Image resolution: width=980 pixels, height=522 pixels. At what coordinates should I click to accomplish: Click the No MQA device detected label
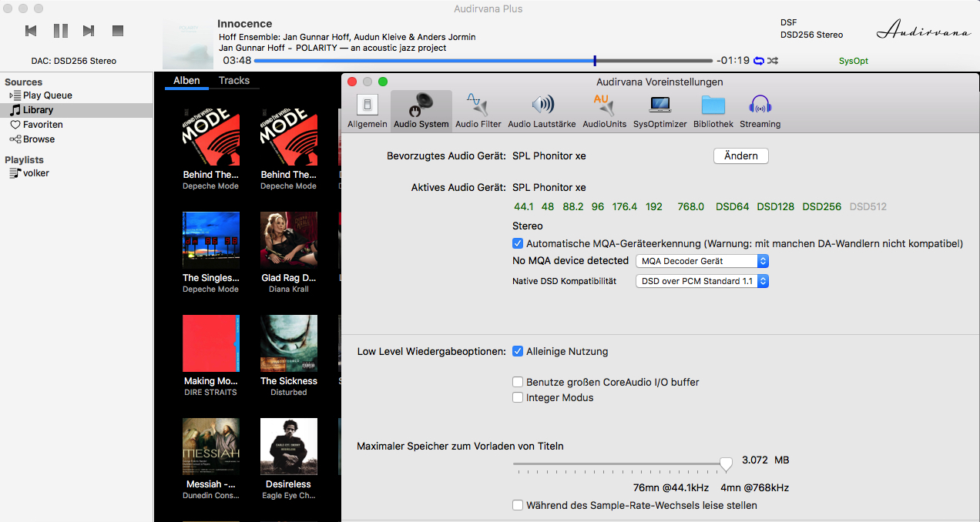point(570,261)
